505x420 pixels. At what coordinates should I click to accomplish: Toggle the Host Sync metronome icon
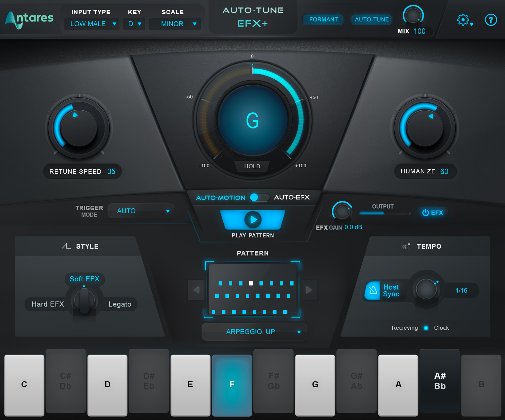373,290
